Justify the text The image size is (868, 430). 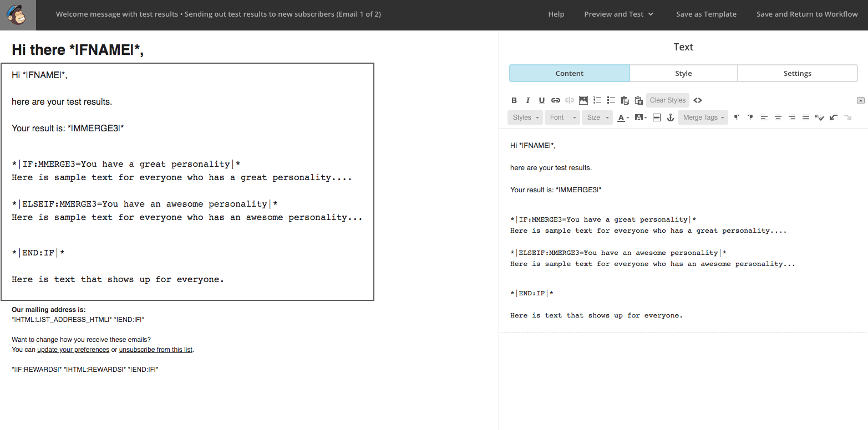click(806, 117)
